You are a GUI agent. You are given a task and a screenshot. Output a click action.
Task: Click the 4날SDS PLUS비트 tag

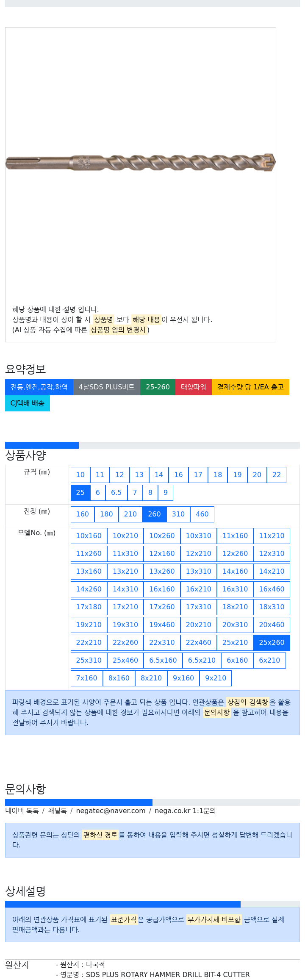pos(107,387)
